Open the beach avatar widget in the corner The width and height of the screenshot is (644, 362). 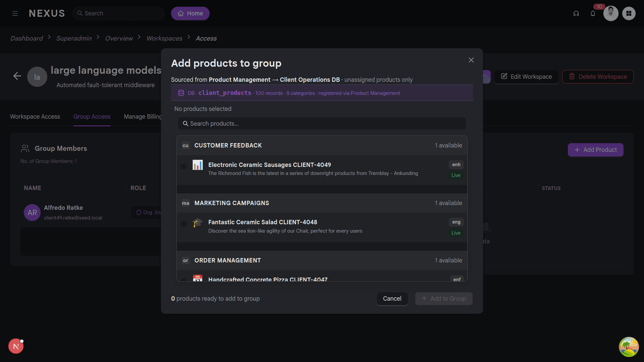click(x=629, y=347)
